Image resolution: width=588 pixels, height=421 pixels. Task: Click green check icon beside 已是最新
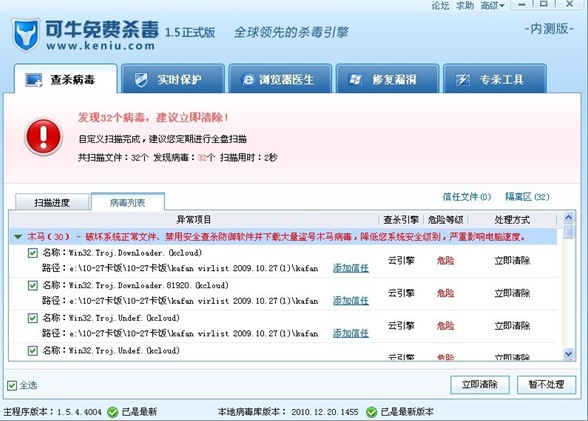click(112, 412)
